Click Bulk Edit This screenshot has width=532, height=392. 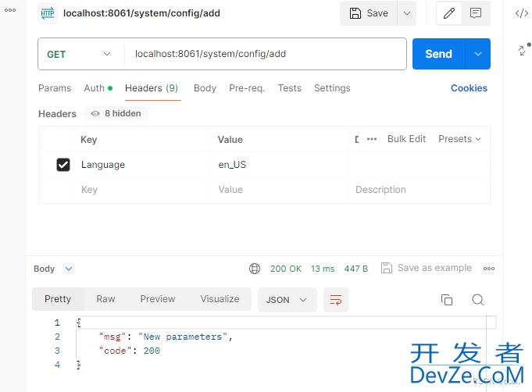406,139
